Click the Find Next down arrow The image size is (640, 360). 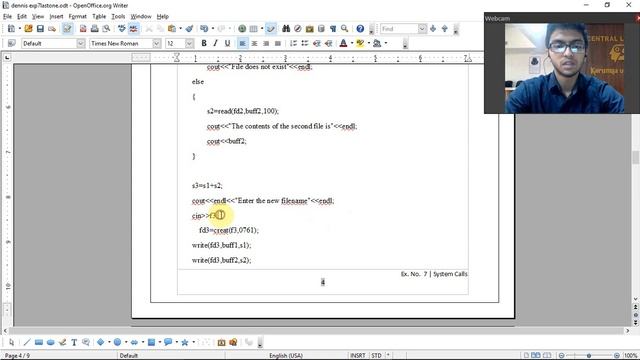tap(433, 29)
